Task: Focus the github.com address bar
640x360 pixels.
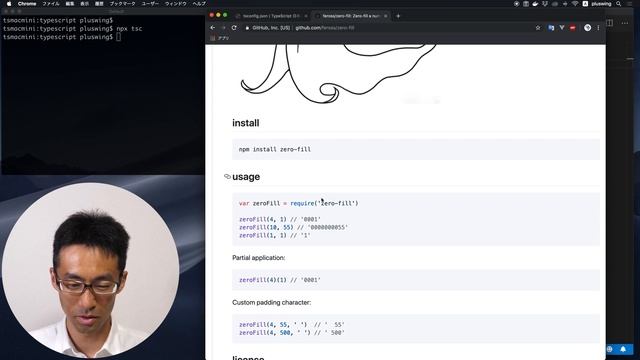Action: tap(388, 28)
